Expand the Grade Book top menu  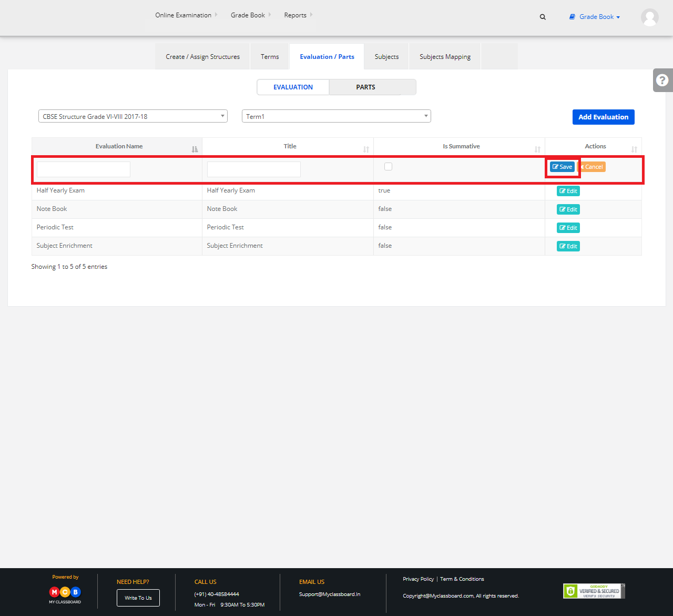point(251,15)
